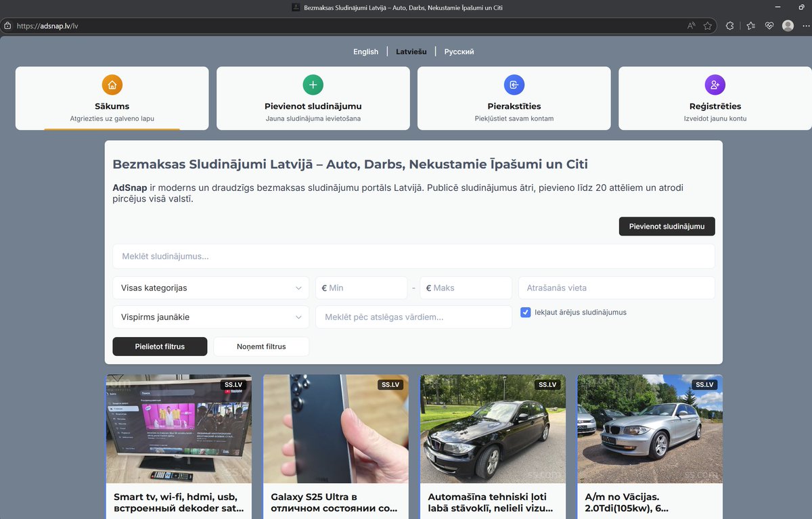Select the Русский language option
812x519 pixels.
click(459, 51)
